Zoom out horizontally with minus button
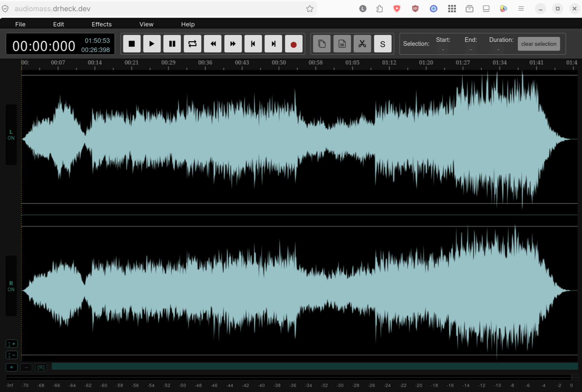The height and width of the screenshot is (392, 582). [26, 367]
